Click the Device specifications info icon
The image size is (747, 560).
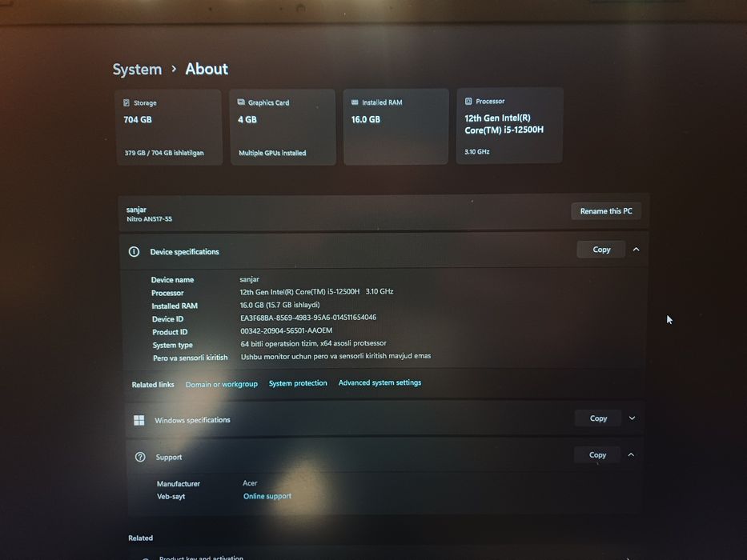(x=134, y=251)
